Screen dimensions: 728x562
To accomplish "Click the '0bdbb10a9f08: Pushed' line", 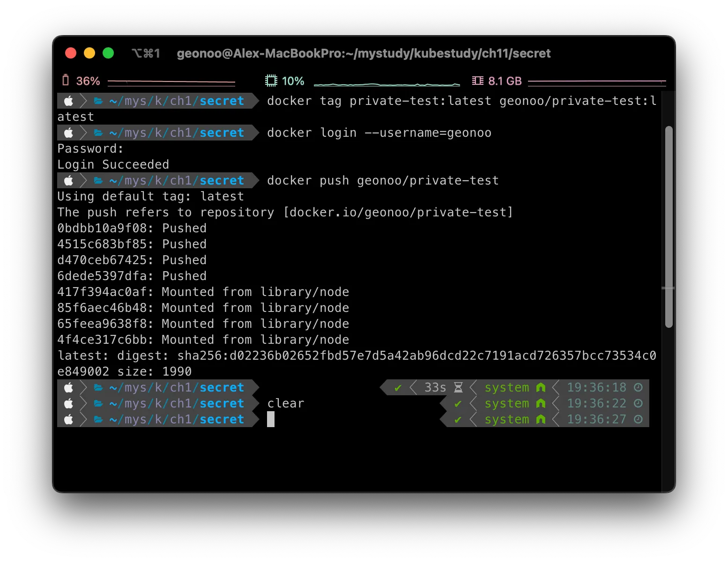I will coord(132,228).
